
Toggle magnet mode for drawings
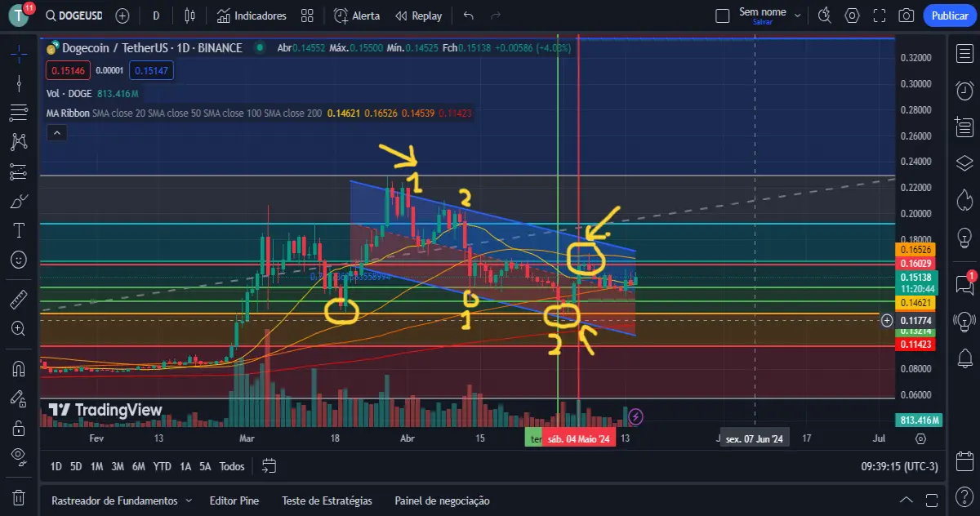(x=18, y=368)
